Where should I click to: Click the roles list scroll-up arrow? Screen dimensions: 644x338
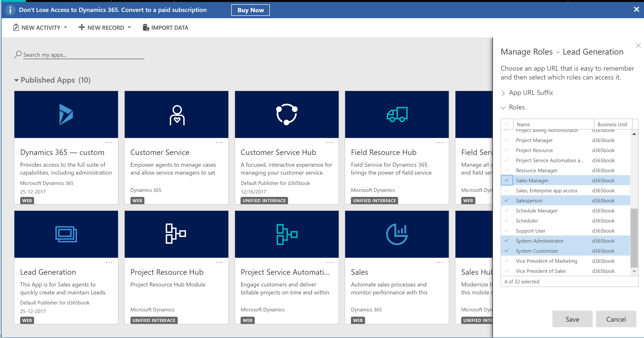(634, 134)
